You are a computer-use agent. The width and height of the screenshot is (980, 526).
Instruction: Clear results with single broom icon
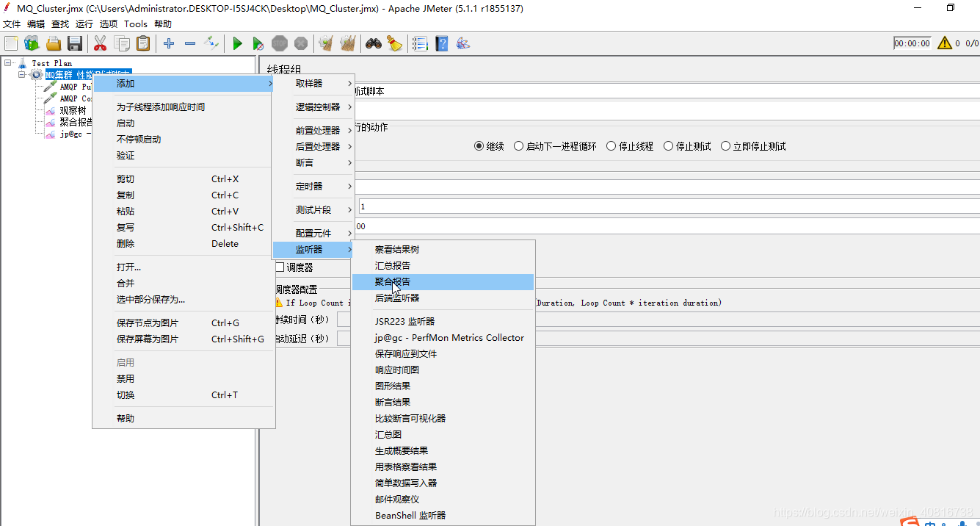point(327,43)
